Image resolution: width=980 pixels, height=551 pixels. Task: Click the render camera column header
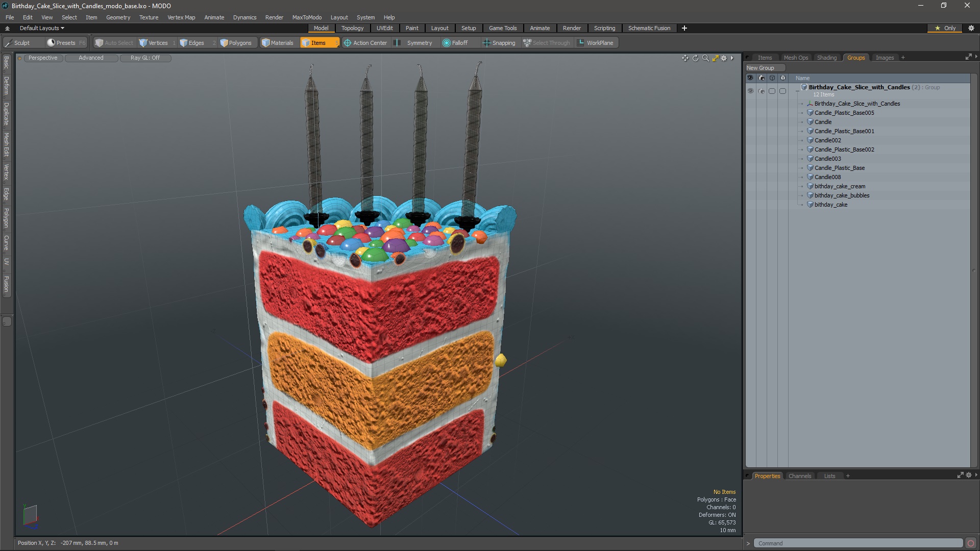click(762, 78)
